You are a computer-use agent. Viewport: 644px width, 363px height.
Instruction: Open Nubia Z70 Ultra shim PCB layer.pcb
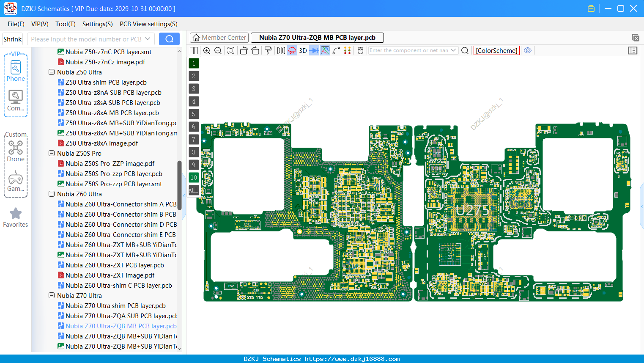pos(115,306)
